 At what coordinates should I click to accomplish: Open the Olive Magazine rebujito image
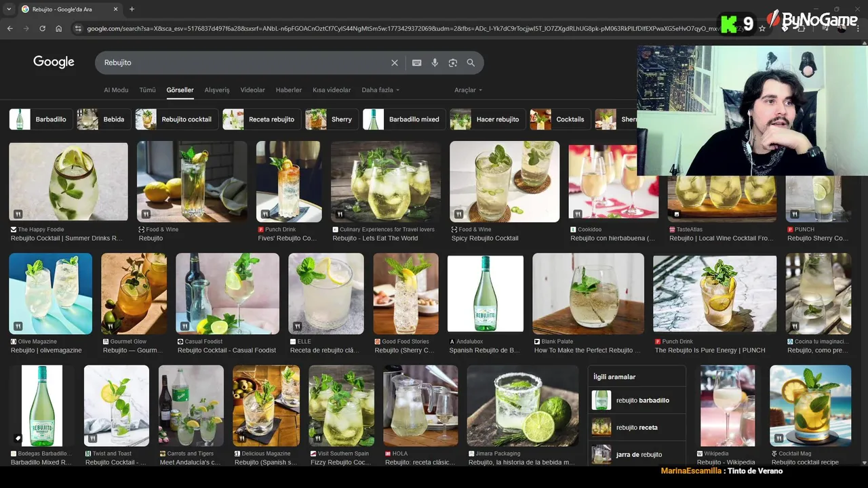50,293
